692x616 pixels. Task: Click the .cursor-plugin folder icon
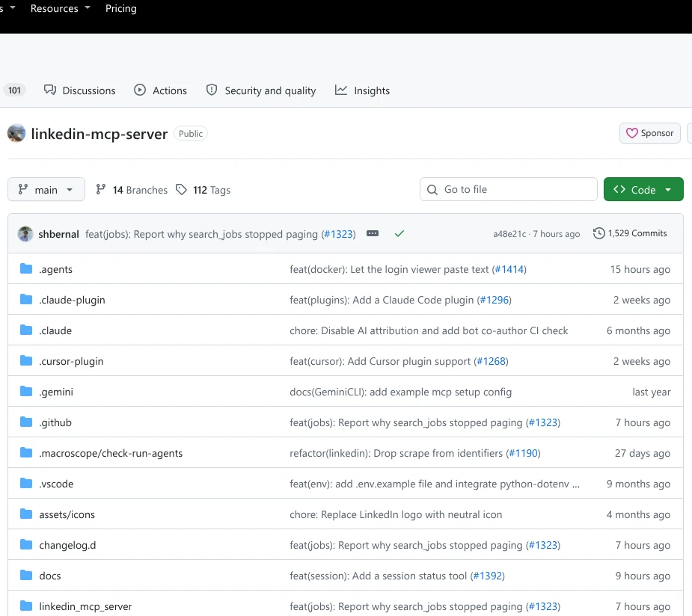pos(26,360)
